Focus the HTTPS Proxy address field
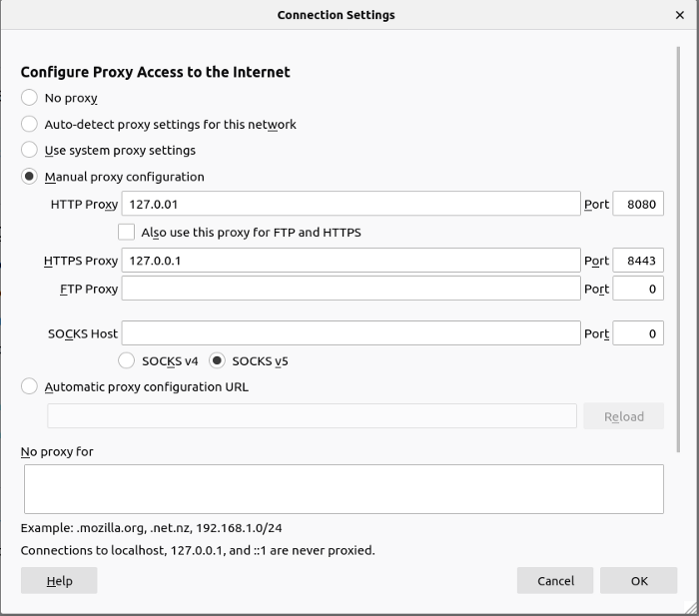699x616 pixels. coord(350,261)
